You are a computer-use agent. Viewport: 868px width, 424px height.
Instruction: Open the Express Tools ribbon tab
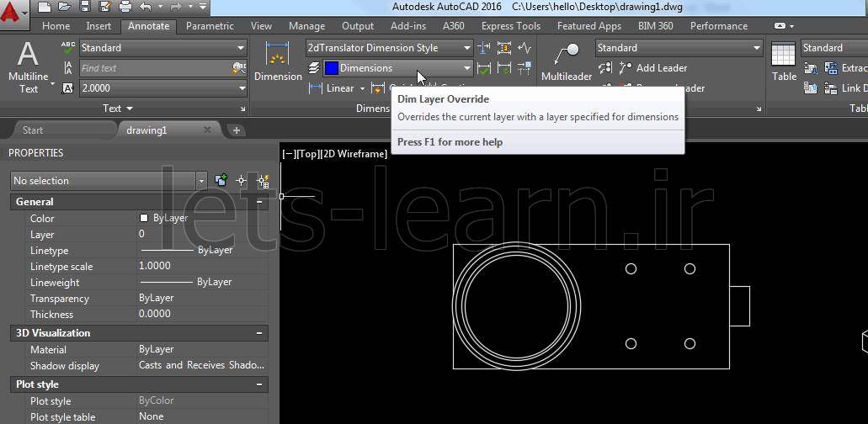pyautogui.click(x=510, y=26)
